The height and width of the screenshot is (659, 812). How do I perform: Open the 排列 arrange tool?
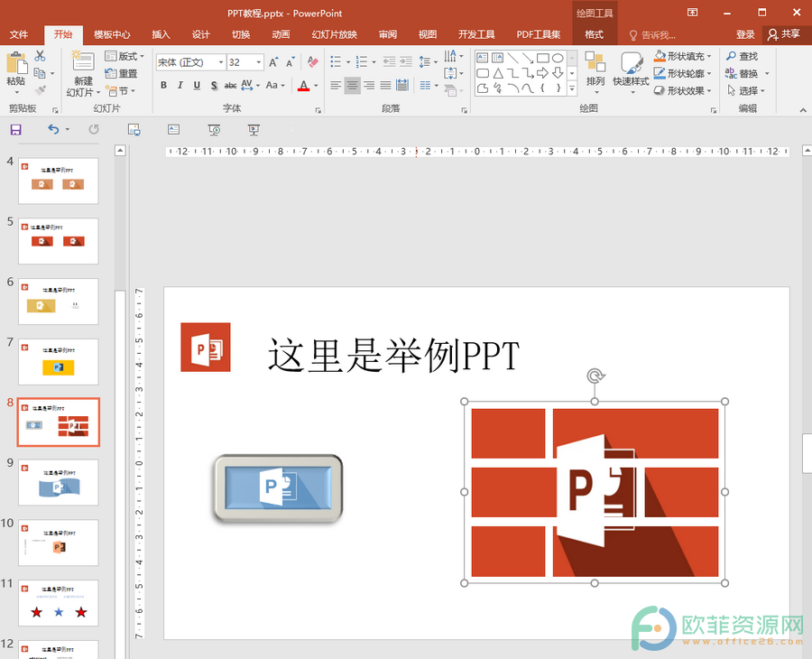click(x=595, y=72)
